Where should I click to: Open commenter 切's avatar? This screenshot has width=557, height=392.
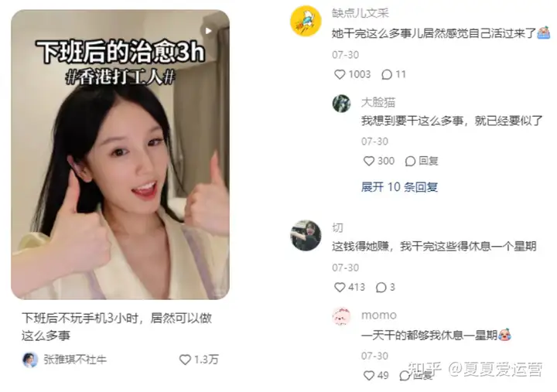(x=306, y=235)
